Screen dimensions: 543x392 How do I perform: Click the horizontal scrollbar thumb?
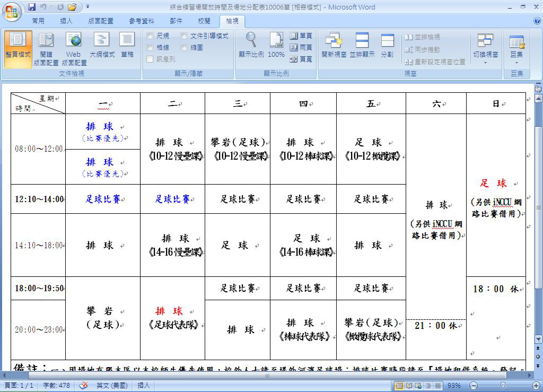[267, 376]
